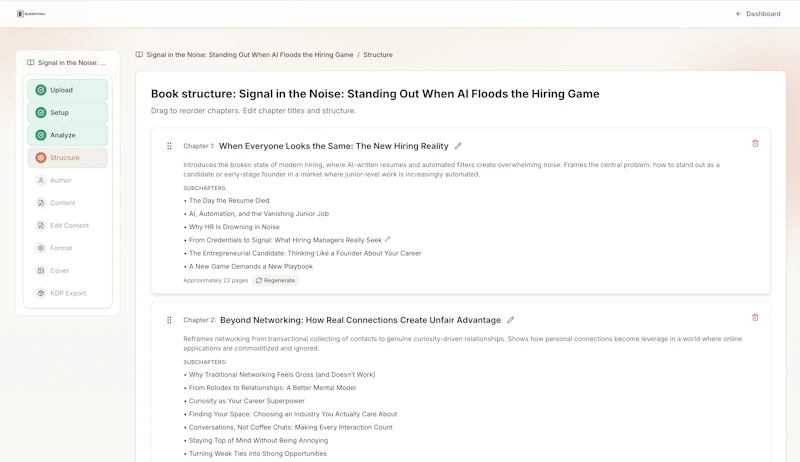This screenshot has height=462, width=800.
Task: Open the Format step
Action: click(67, 248)
